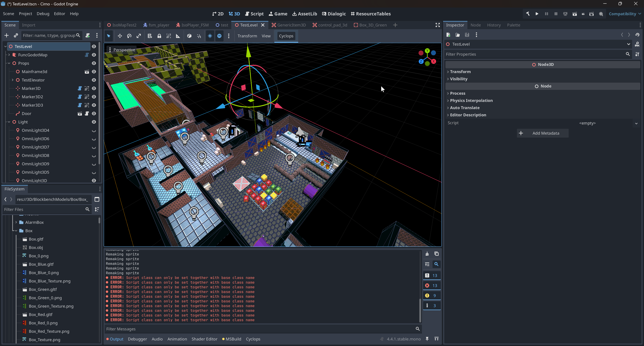Toggle visibility of Mainframe3d node
Viewport: 644px width, 346px height.
94,72
